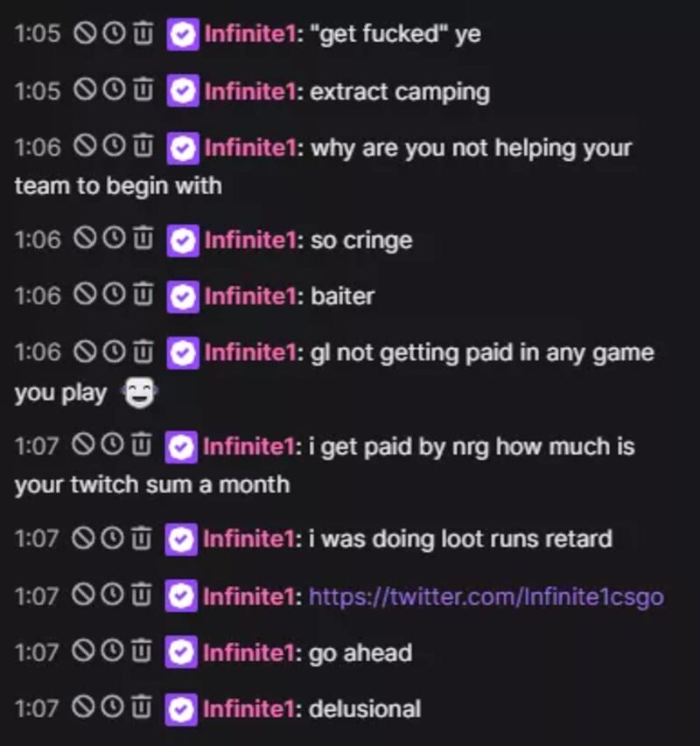Timeout user on the "go ahead" message
700x746 pixels.
coord(114,652)
